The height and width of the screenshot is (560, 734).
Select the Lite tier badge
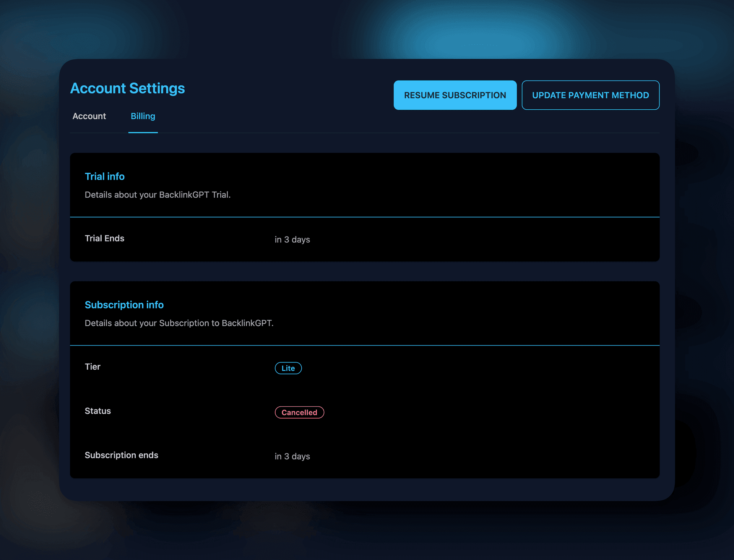point(288,368)
